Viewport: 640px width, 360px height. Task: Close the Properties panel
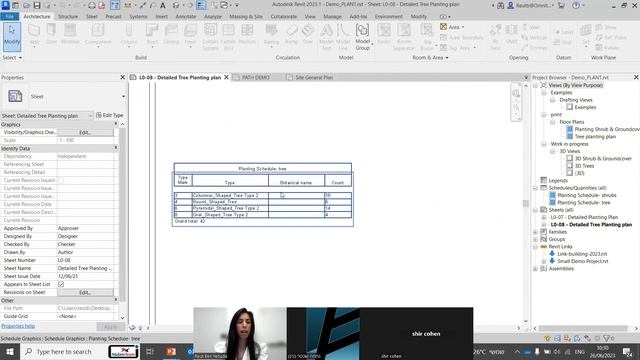click(x=122, y=77)
